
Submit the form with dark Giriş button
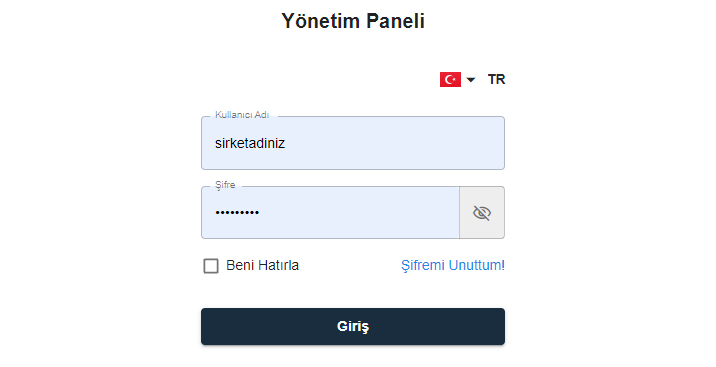click(x=353, y=326)
